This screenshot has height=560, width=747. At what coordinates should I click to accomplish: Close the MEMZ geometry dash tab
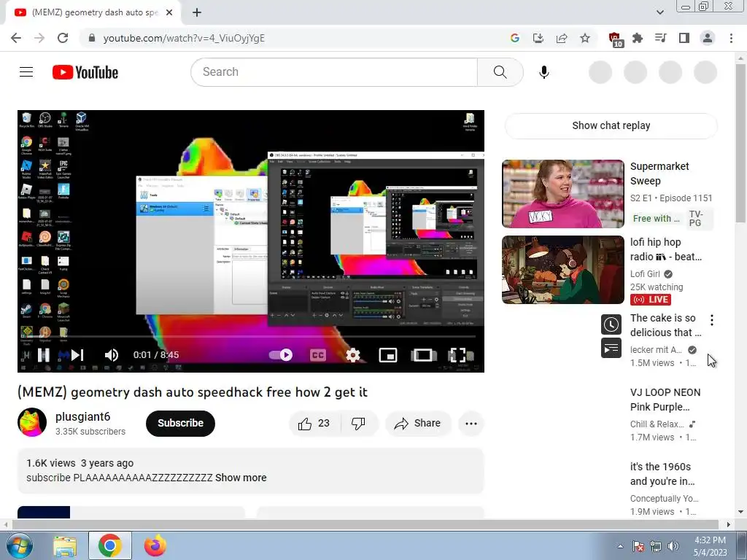(x=169, y=12)
